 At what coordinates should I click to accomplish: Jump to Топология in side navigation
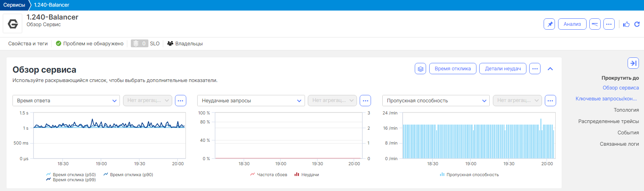(x=626, y=110)
